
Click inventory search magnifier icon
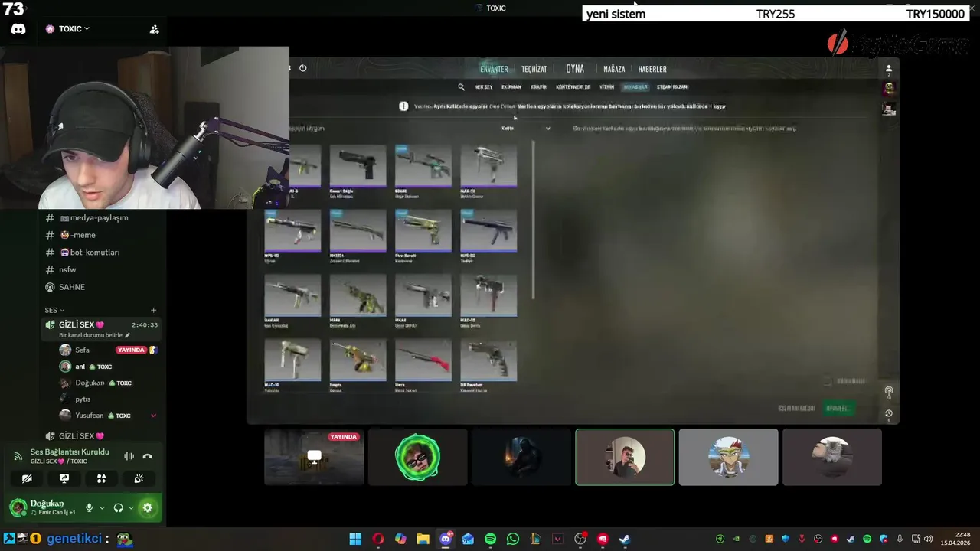[461, 87]
